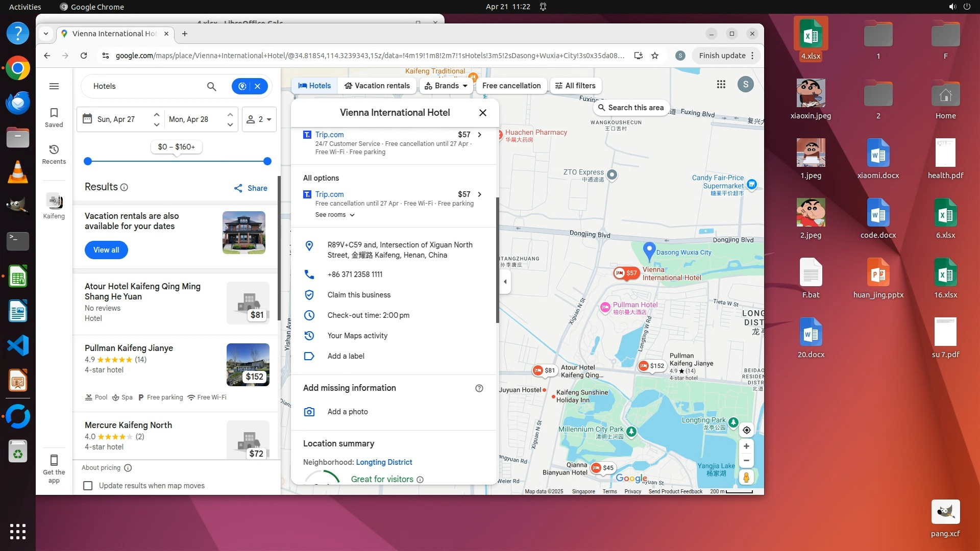Viewport: 980px width, 551px height.
Task: Click the View all vacation rentals button
Action: pyautogui.click(x=106, y=250)
